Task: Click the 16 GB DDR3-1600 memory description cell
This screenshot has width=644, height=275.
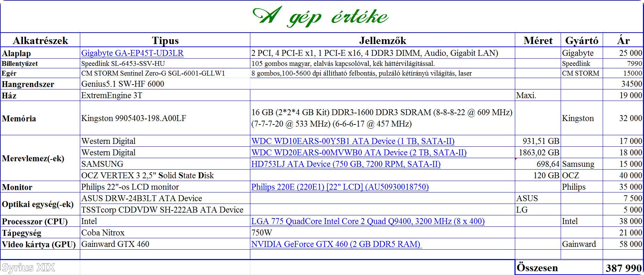Action: pyautogui.click(x=382, y=118)
